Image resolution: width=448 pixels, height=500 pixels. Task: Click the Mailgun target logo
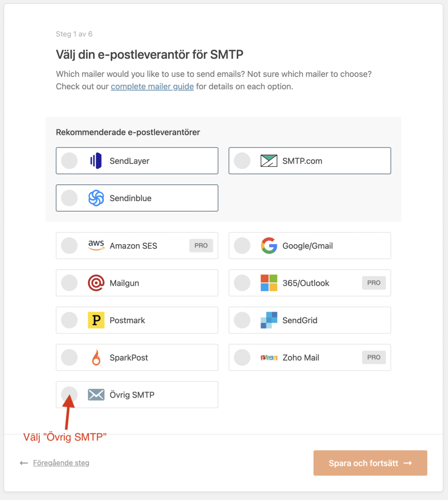click(96, 283)
